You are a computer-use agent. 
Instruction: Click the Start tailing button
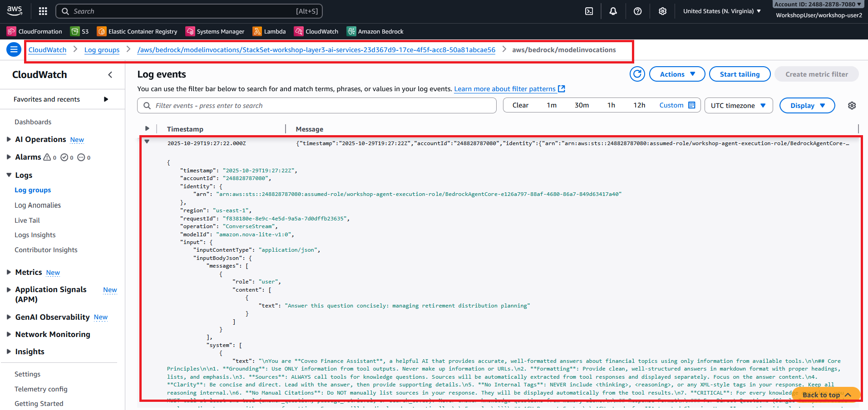[740, 74]
